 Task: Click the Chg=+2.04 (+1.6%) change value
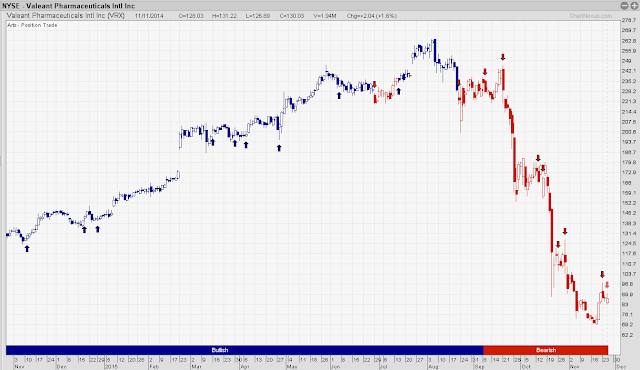pos(371,16)
